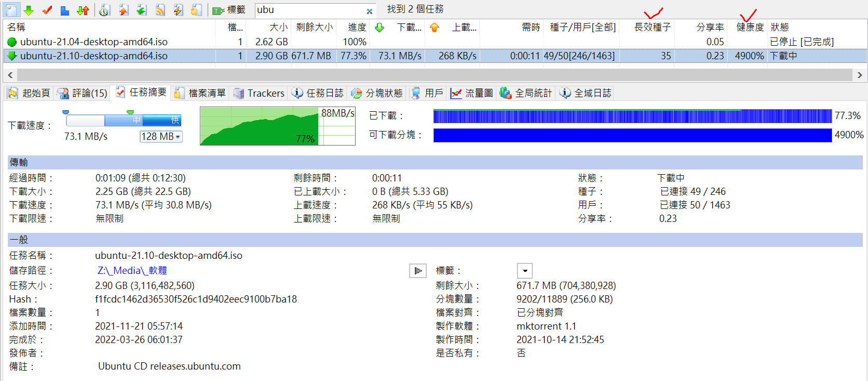Image resolution: width=868 pixels, height=381 pixels.
Task: Click the green circle icon of ubuntu-21.04 task
Action: 12,42
